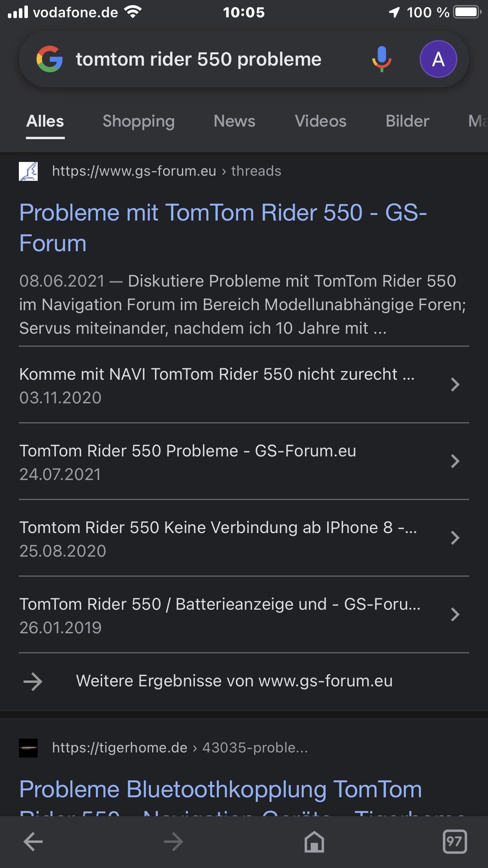Start voice search with microphone icon

pos(382,59)
